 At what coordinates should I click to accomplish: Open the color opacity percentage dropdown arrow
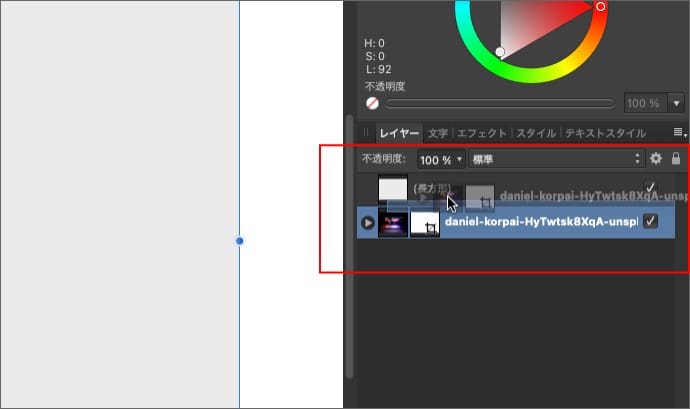pos(676,103)
